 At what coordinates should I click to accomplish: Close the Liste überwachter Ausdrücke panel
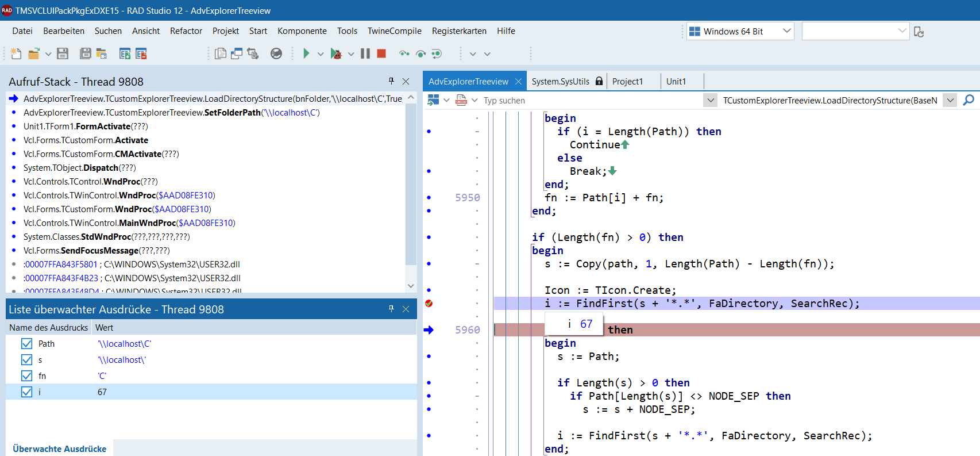406,309
